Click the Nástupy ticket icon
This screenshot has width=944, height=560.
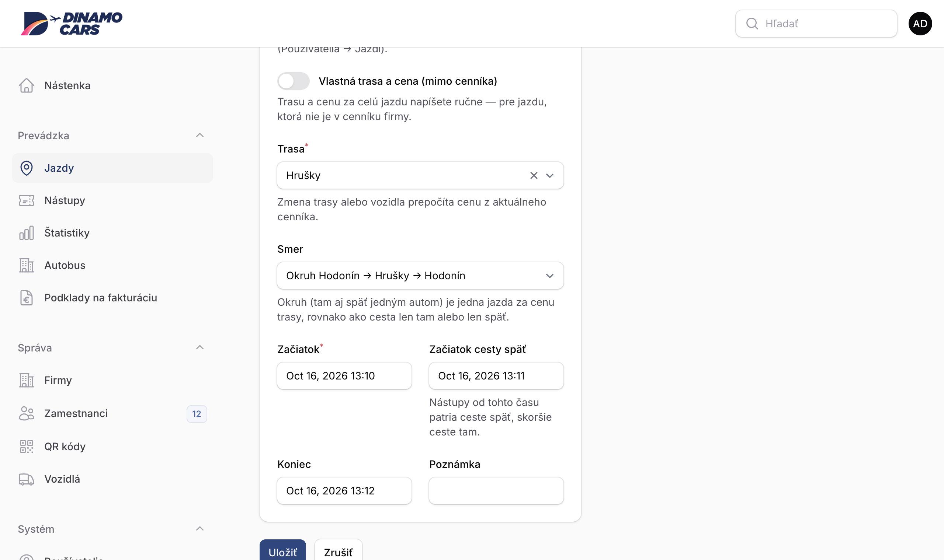(x=27, y=200)
